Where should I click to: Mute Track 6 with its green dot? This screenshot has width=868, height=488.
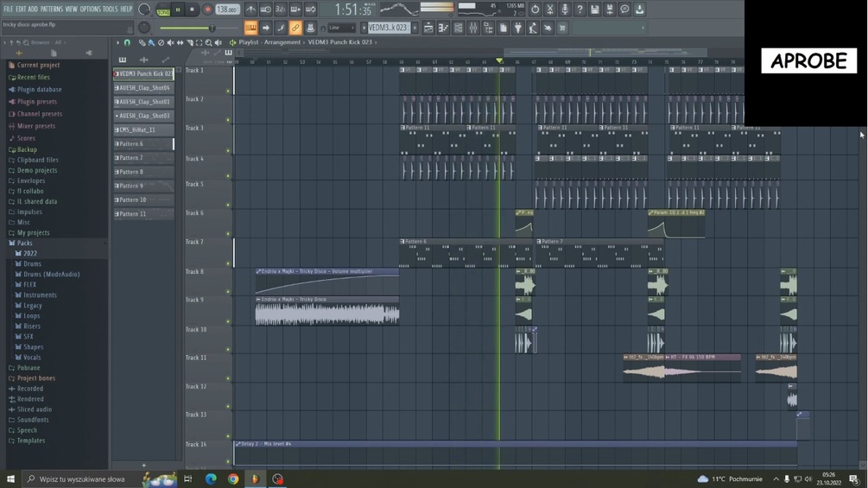click(x=228, y=233)
